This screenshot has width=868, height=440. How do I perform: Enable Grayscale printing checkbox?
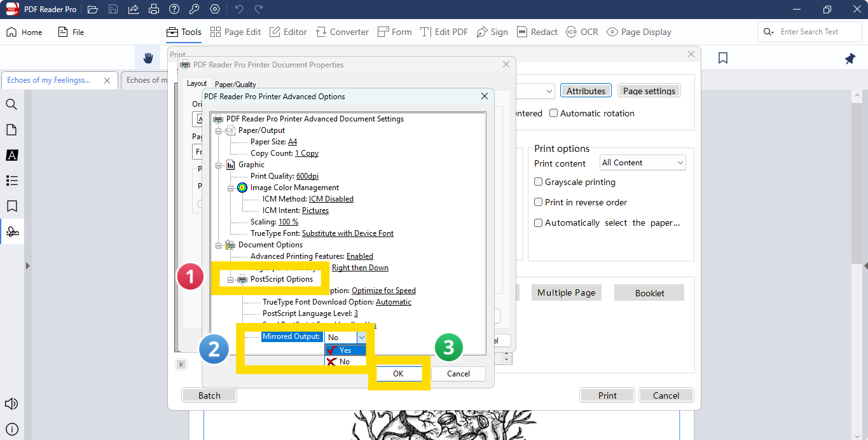pos(539,182)
